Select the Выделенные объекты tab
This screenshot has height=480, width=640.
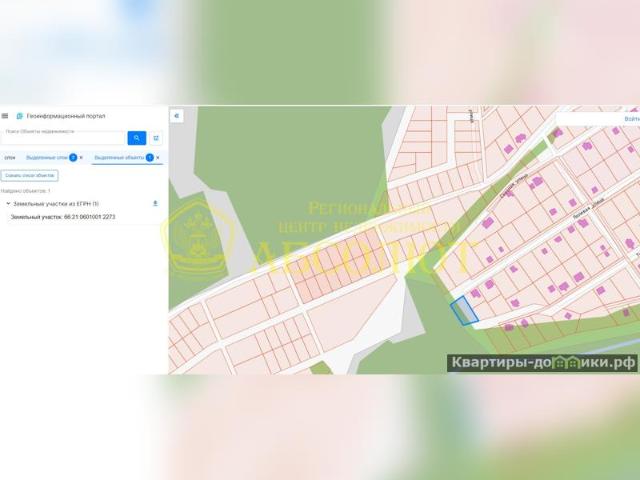[x=119, y=158]
